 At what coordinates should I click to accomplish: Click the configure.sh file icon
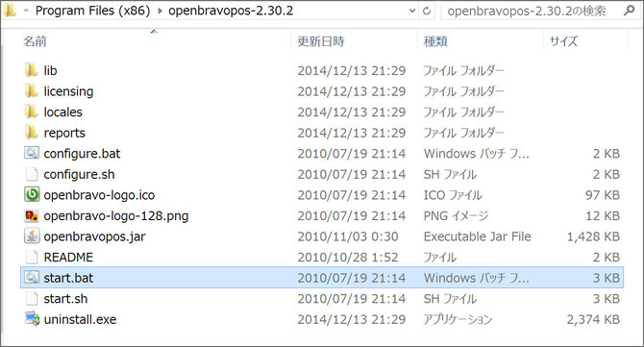pos(32,174)
